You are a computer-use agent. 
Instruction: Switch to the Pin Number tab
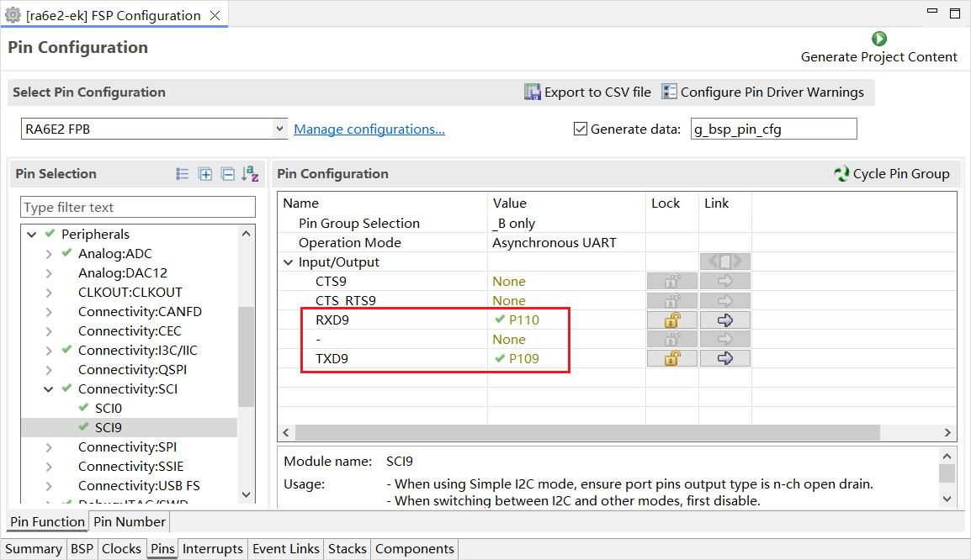pos(129,522)
